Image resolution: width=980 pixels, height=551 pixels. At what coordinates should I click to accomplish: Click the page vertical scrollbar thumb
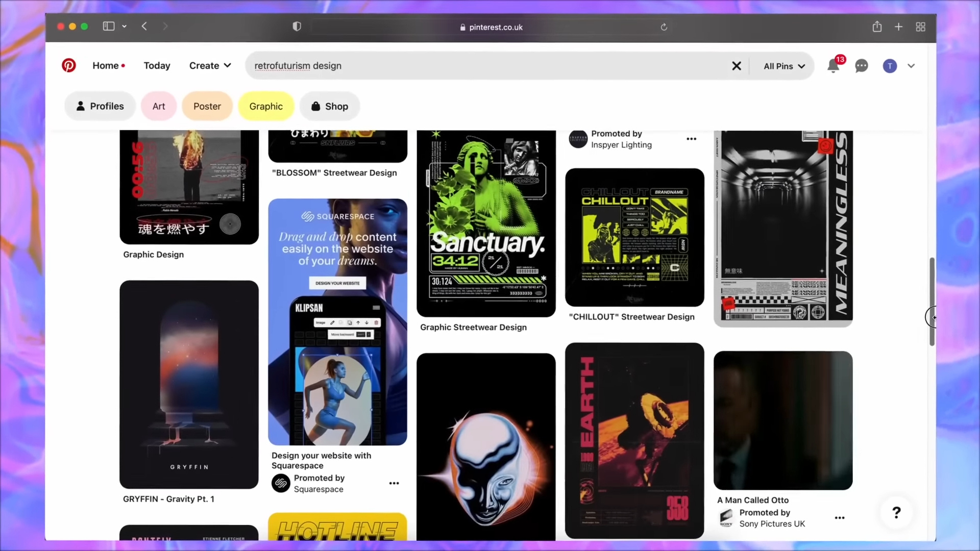pos(932,302)
